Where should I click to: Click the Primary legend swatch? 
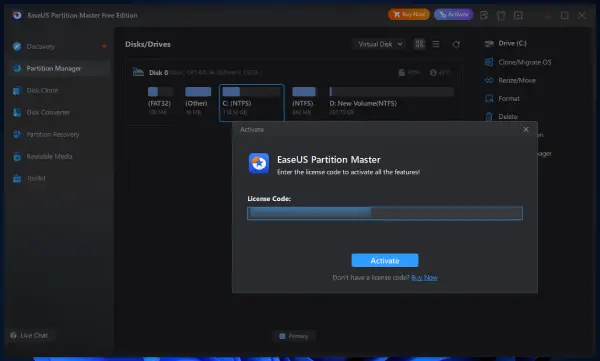(282, 336)
